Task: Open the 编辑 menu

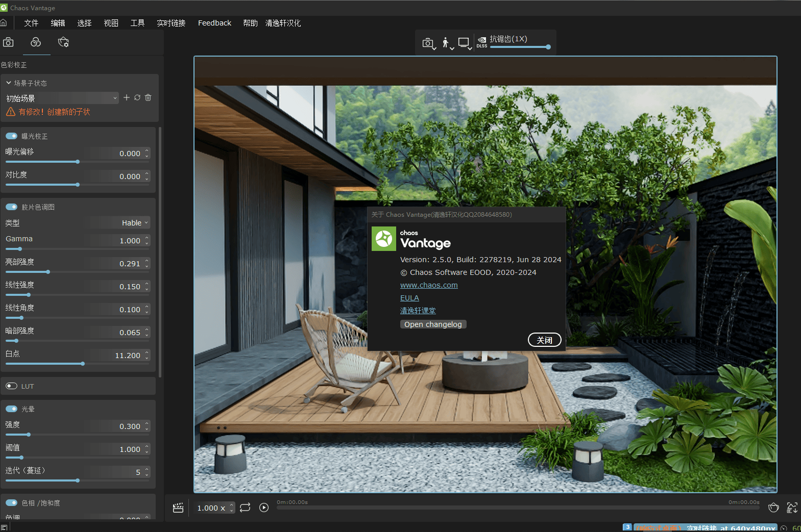Action: click(58, 23)
